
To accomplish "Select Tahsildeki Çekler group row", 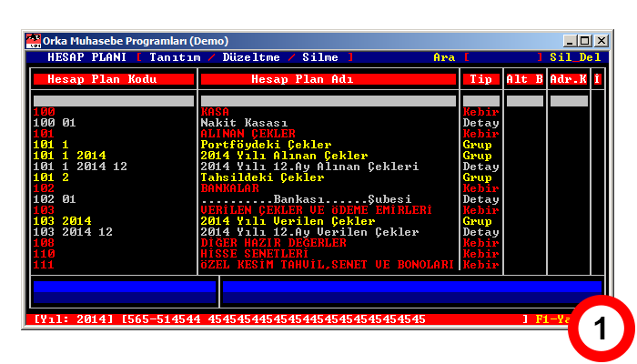I will pos(262,177).
